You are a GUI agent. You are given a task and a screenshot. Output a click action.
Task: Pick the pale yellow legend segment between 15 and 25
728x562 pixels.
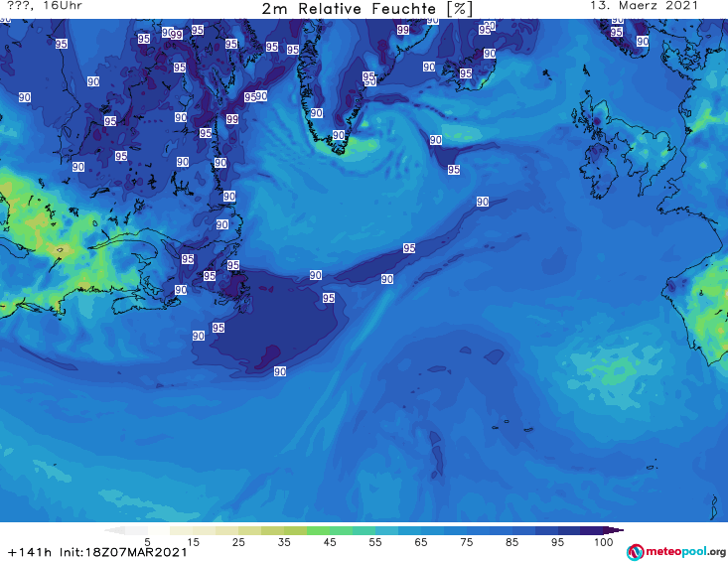(227, 530)
